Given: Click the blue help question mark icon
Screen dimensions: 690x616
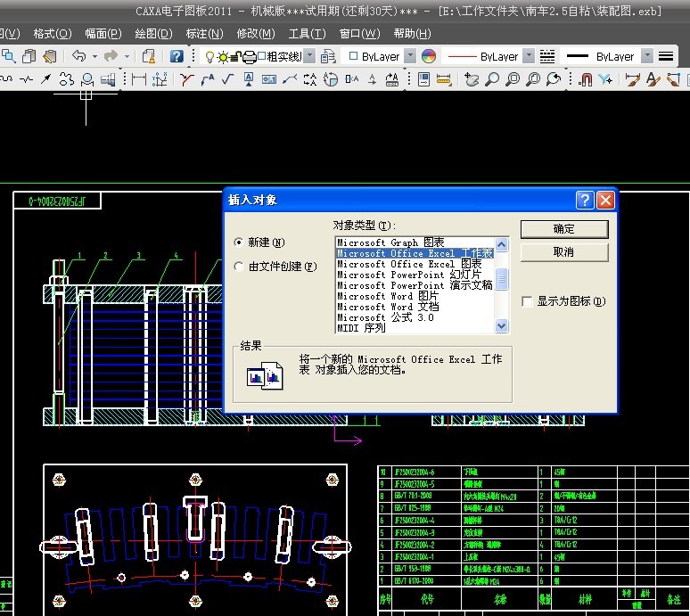Looking at the screenshot, I should click(177, 56).
